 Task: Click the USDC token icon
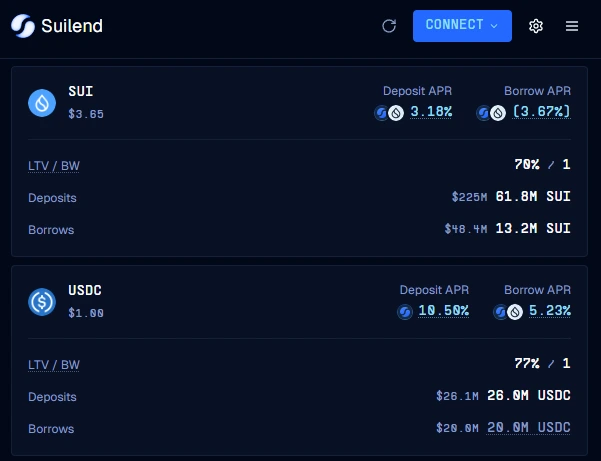(x=42, y=301)
